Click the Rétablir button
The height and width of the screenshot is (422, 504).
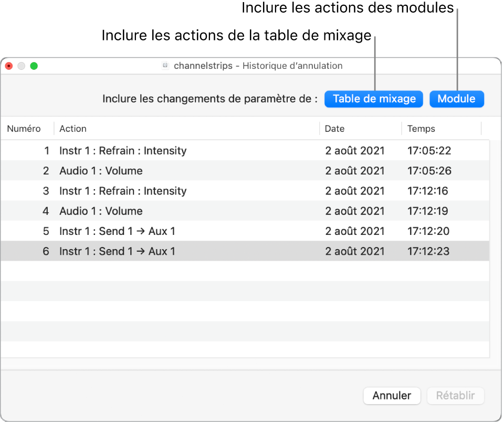(x=455, y=396)
